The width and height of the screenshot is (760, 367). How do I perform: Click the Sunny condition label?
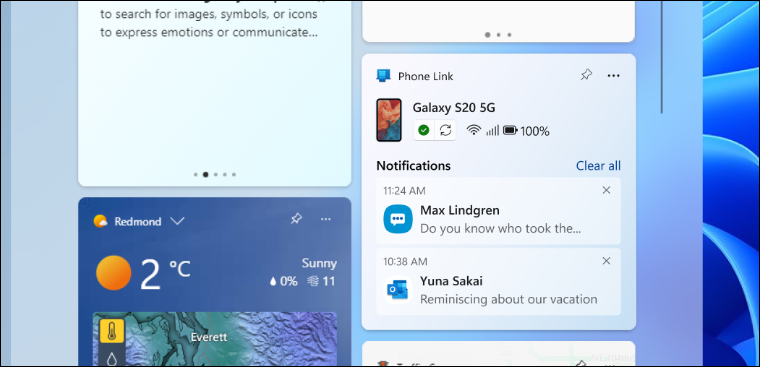pos(319,263)
